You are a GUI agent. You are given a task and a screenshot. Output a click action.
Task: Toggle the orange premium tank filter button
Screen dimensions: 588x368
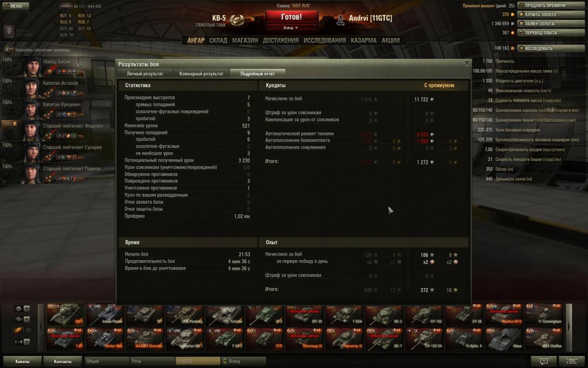click(x=19, y=330)
